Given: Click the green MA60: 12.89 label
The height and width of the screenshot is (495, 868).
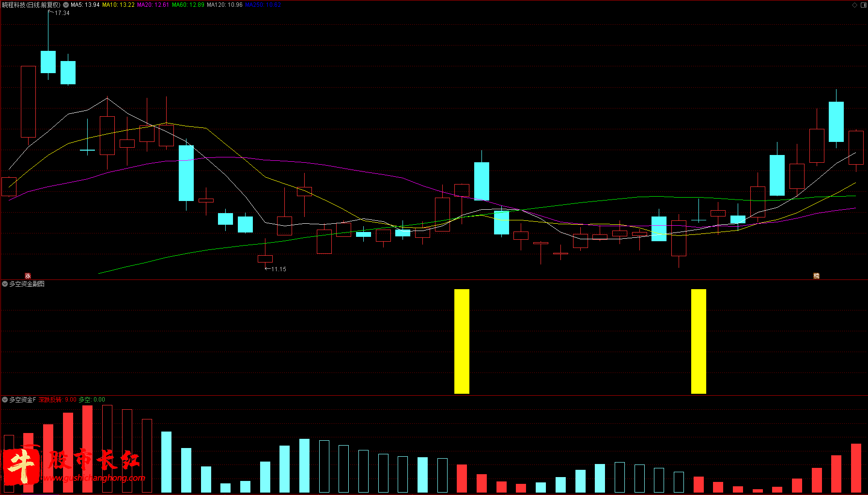Looking at the screenshot, I should [188, 5].
